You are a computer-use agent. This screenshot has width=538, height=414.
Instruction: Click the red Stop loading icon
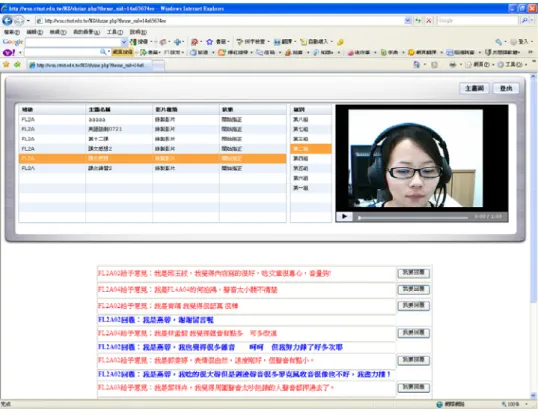[x=429, y=21]
